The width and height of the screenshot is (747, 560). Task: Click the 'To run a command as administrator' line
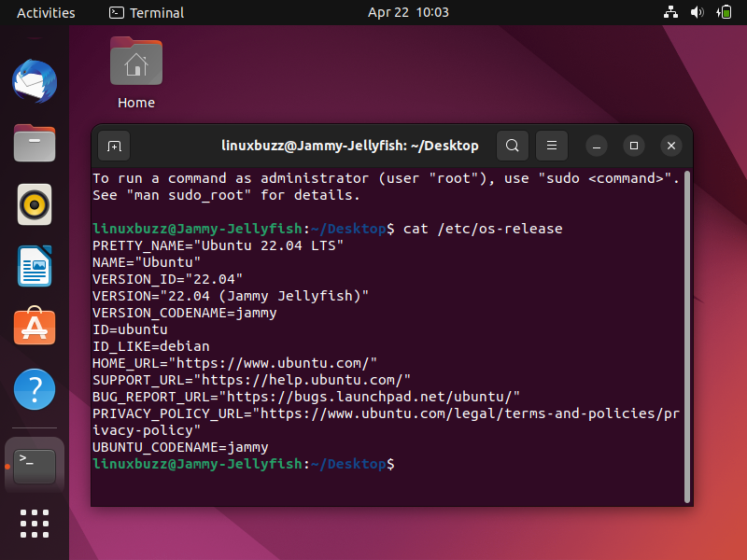[386, 178]
